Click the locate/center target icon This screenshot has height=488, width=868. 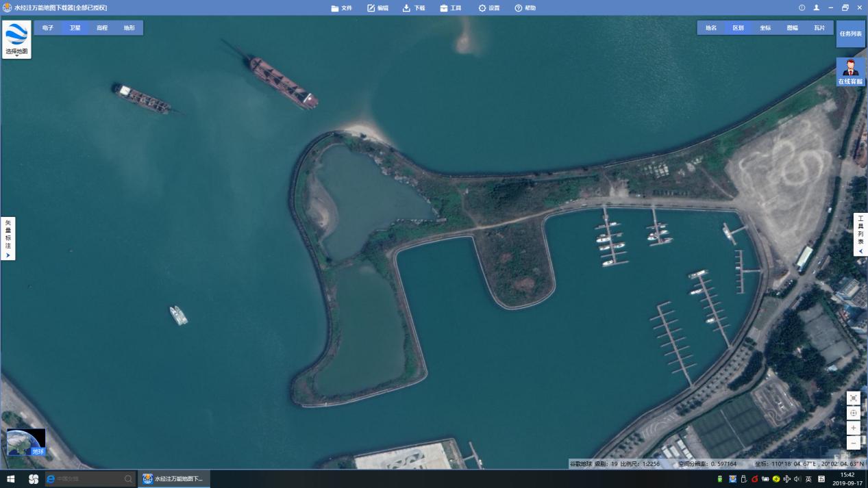(x=853, y=413)
